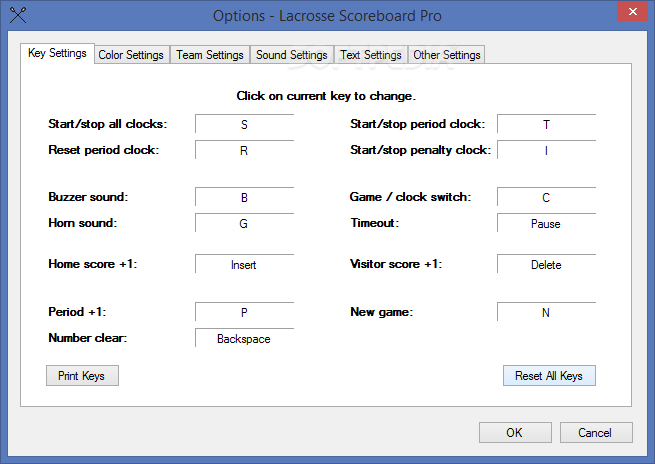
Task: Change the Reset period clock key R
Action: tap(244, 150)
